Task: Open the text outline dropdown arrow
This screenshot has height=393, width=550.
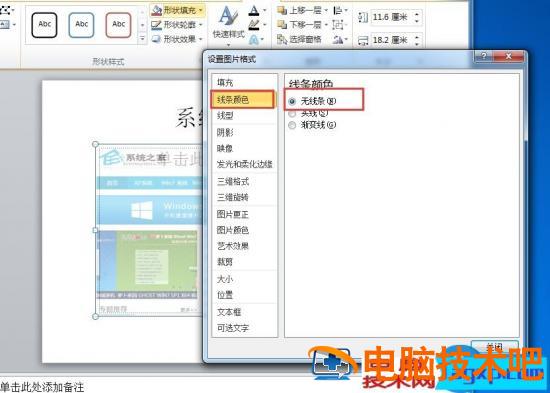Action: 264,25
